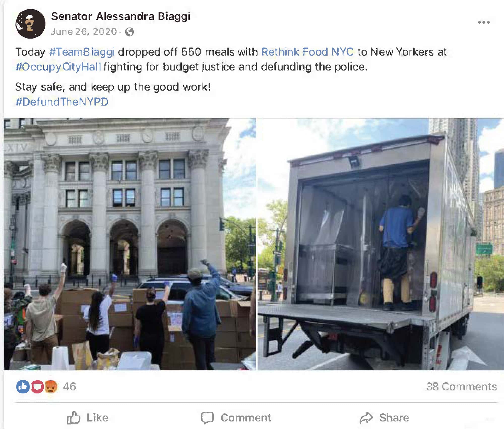Open the three-dot post options menu
The height and width of the screenshot is (429, 504).
click(484, 22)
